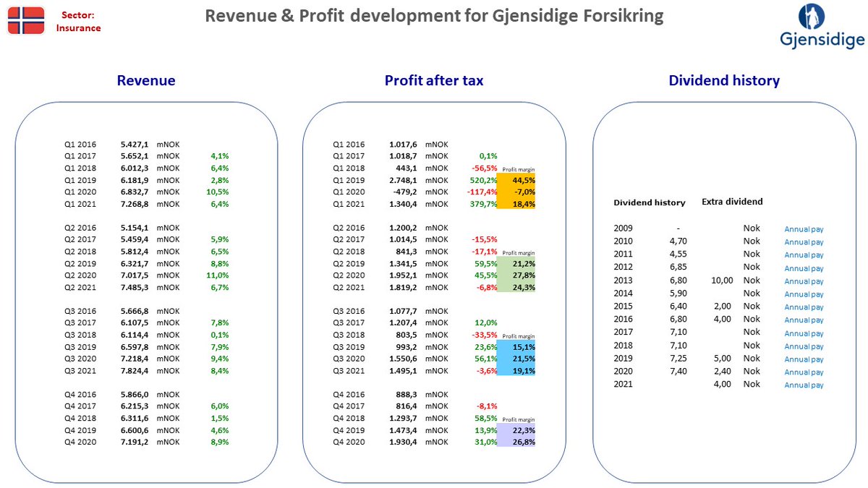Select the negative profit value -479,2
Screen dimensions: 868x488
point(406,192)
